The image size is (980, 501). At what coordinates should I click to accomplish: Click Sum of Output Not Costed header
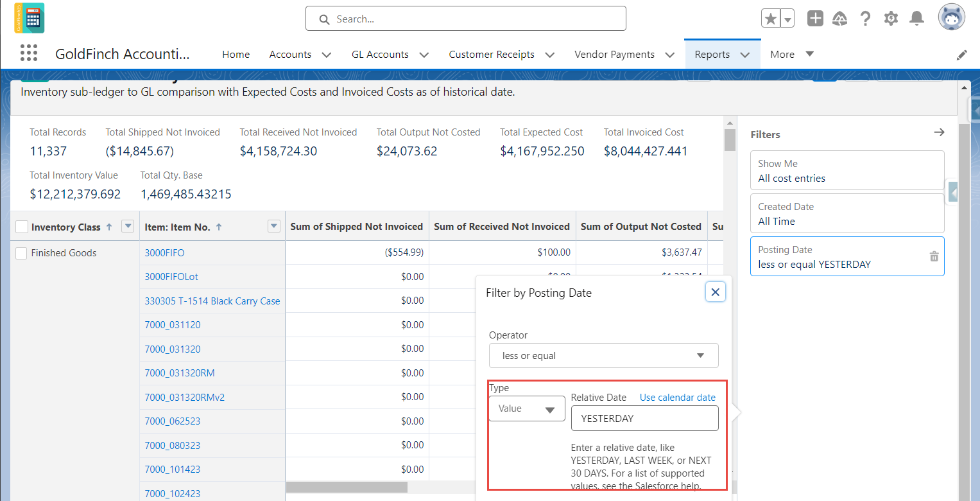[x=641, y=227]
